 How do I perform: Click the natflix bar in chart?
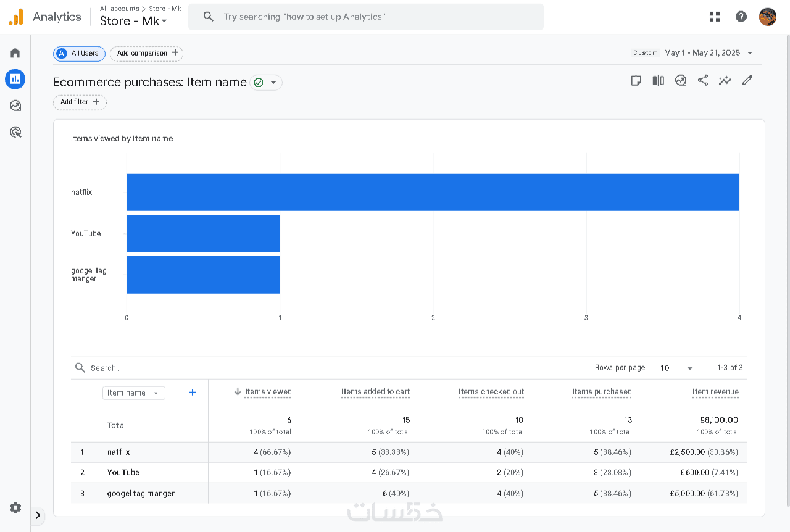433,193
